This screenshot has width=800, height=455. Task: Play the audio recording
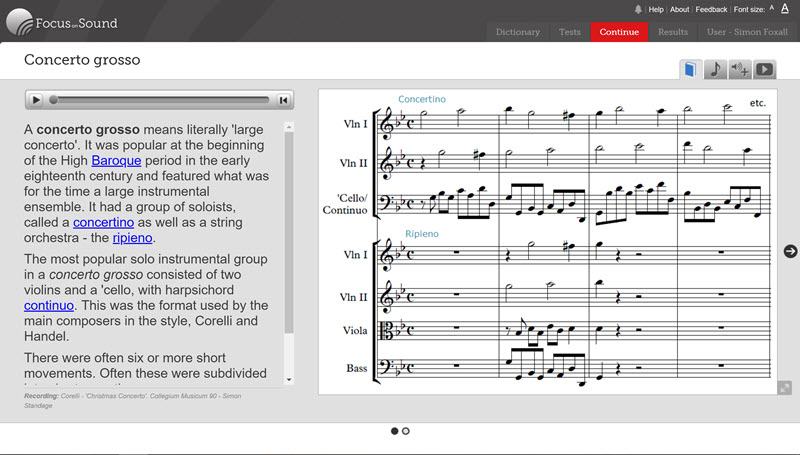(36, 100)
